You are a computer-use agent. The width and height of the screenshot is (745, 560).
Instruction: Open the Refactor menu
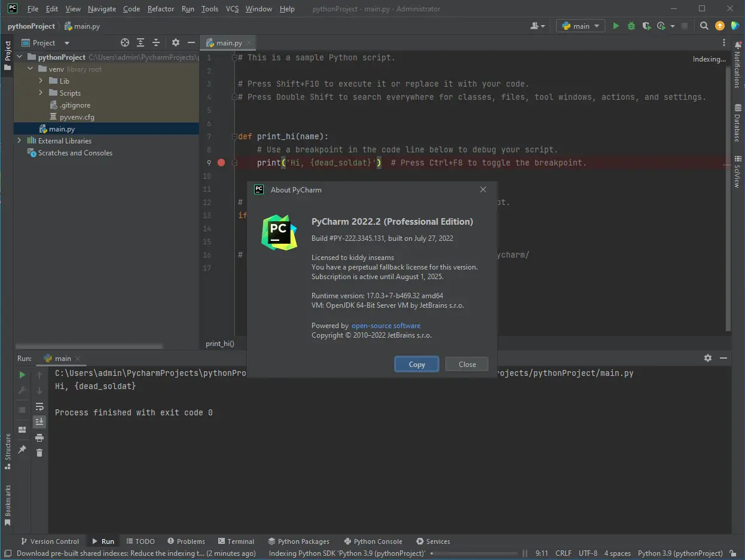pyautogui.click(x=161, y=9)
